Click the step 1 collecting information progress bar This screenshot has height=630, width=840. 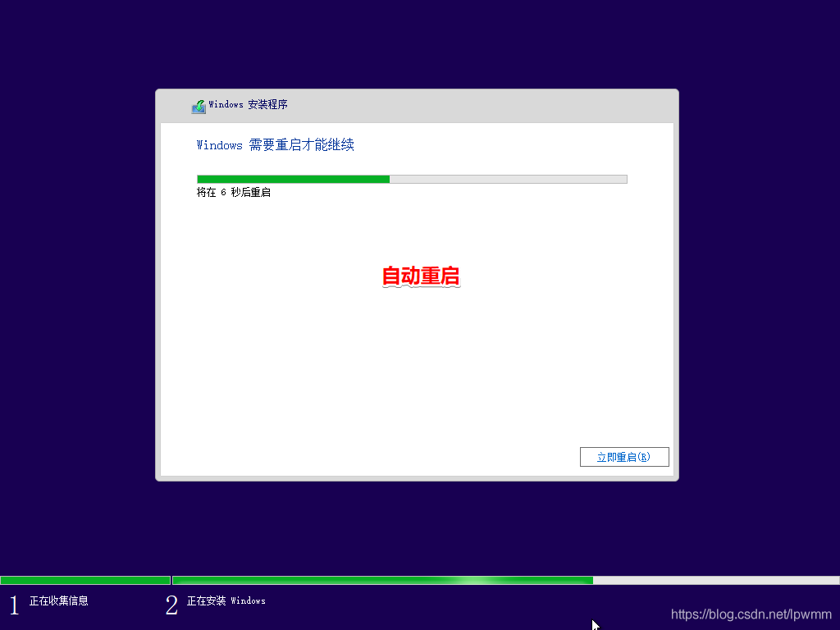[85, 580]
